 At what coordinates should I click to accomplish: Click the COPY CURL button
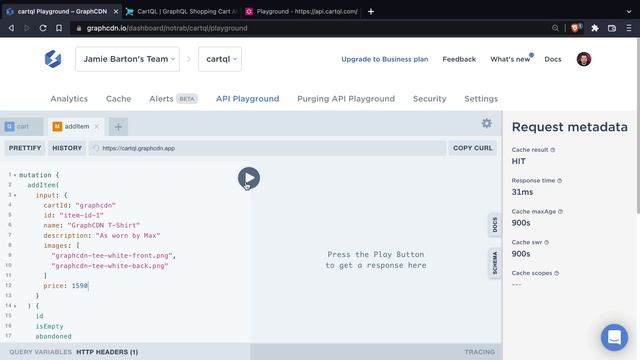[473, 148]
